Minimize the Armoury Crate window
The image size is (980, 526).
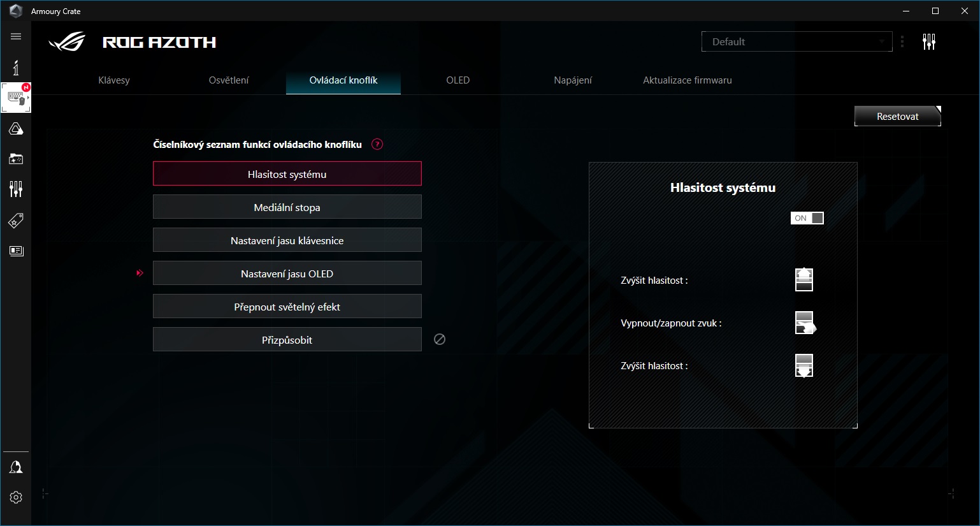pos(906,11)
